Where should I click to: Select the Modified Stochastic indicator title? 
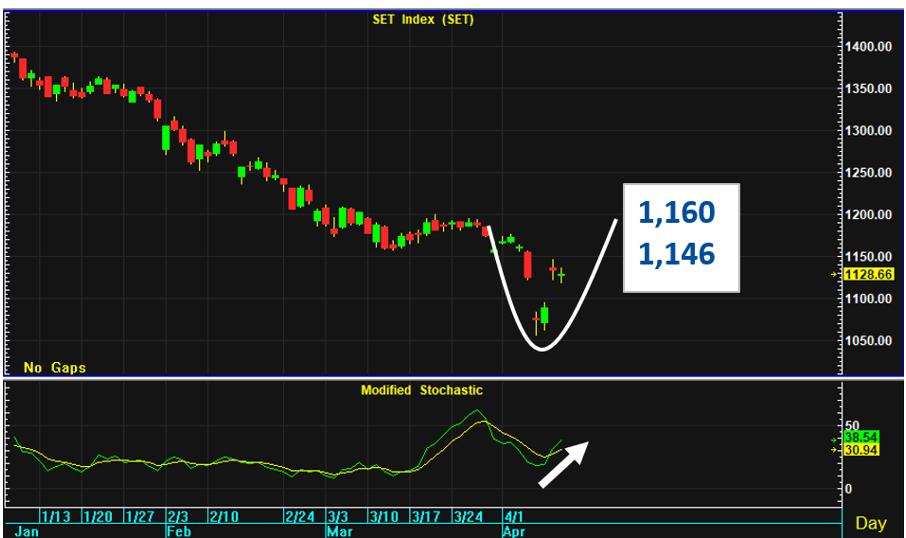point(422,390)
